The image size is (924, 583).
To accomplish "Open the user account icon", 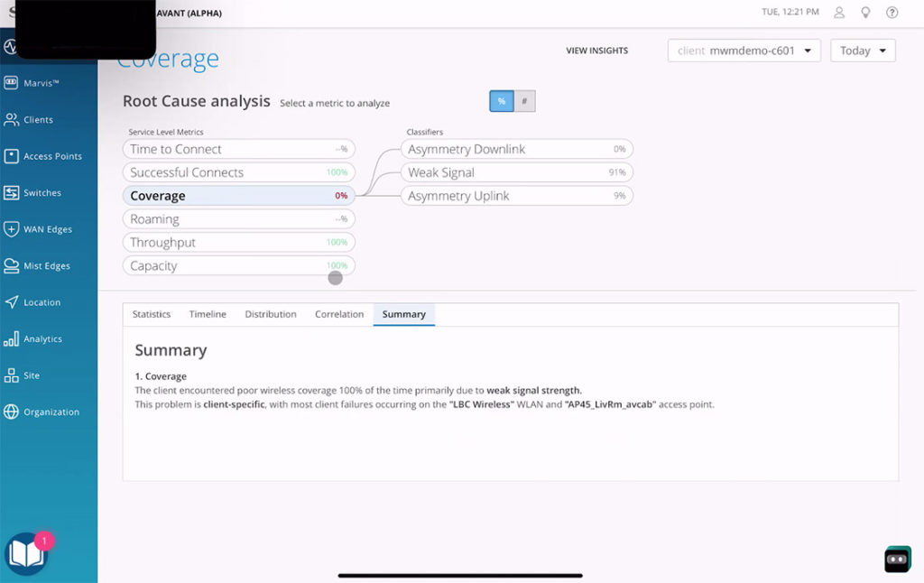I will coord(839,13).
